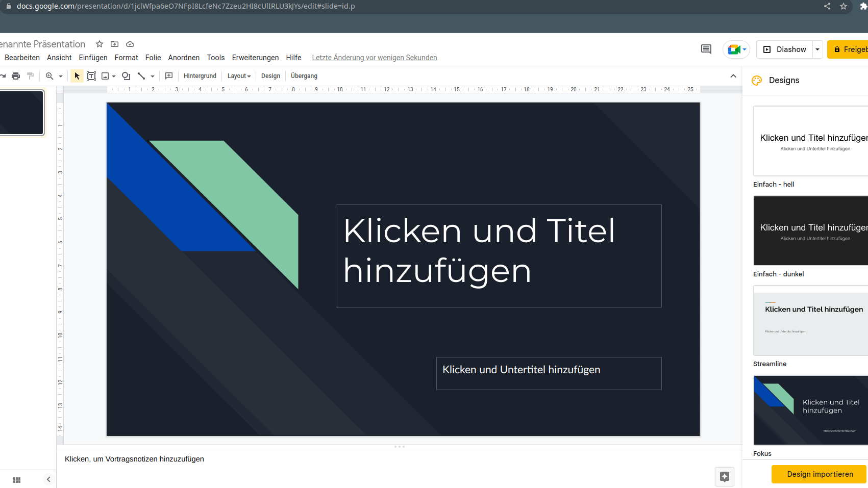The width and height of the screenshot is (868, 488).
Task: Collapse filmstrip with the left chevron
Action: (48, 479)
